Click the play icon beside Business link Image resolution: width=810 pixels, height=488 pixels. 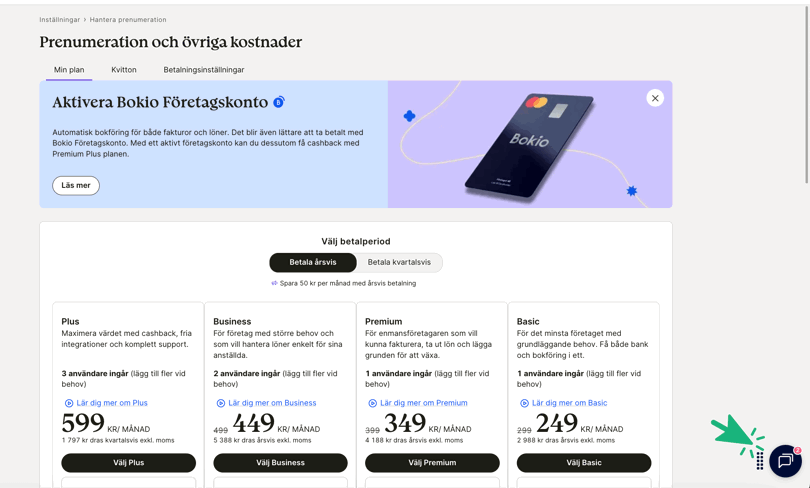[x=221, y=403]
